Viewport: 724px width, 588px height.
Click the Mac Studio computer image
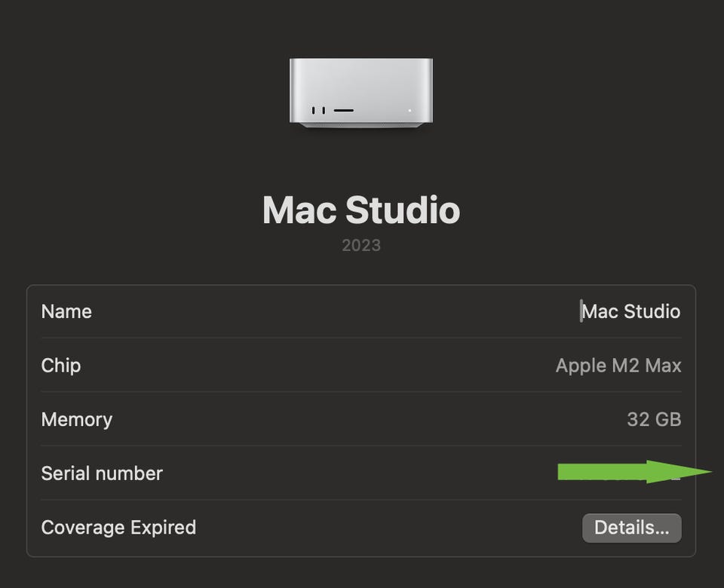click(x=361, y=91)
